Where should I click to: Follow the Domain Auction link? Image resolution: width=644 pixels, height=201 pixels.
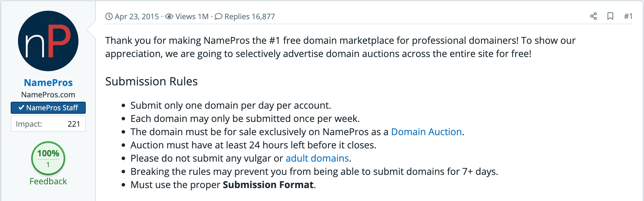pos(426,132)
